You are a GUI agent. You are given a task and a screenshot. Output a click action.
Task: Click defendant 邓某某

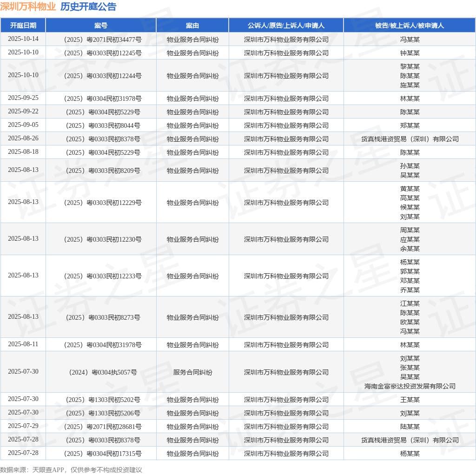[x=410, y=281]
